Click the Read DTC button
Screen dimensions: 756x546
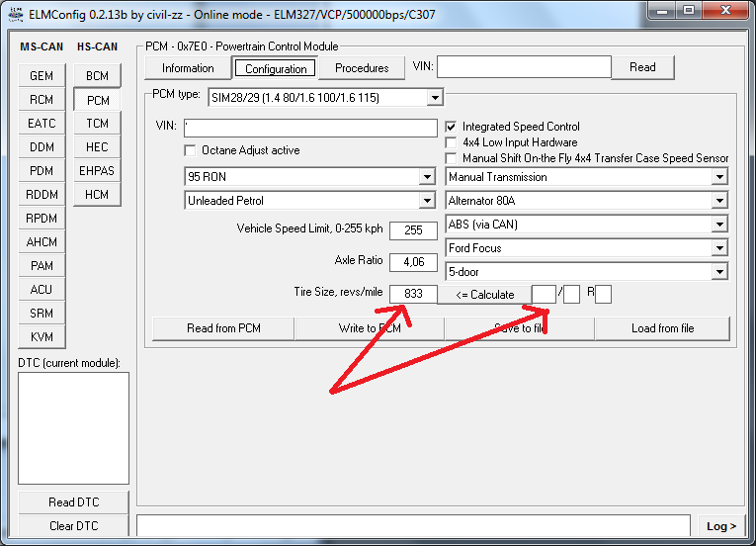click(74, 502)
